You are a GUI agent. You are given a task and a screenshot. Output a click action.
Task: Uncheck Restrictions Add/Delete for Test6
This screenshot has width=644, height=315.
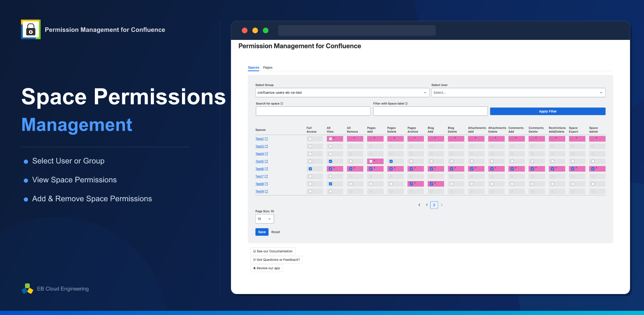(553, 169)
